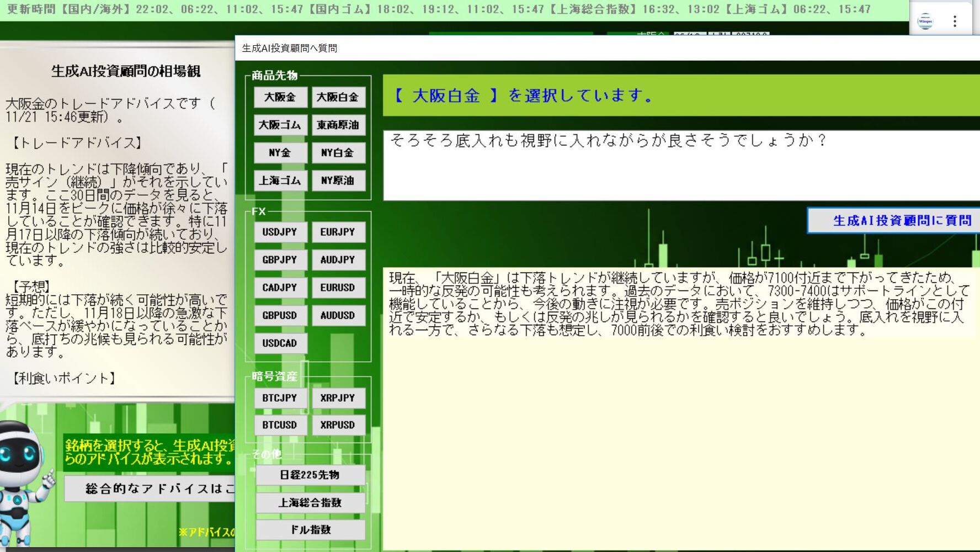Choose the 東商原油 button
The image size is (980, 552).
(338, 125)
